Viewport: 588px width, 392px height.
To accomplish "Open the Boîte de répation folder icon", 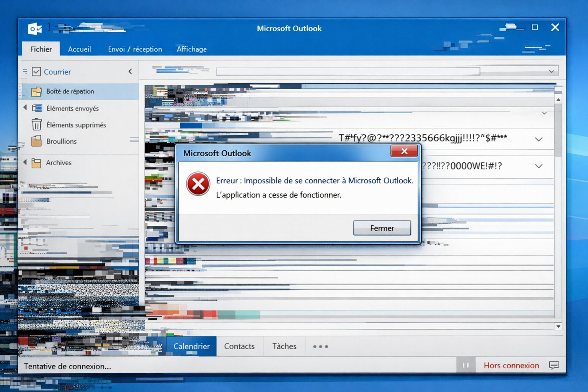I will pyautogui.click(x=36, y=91).
